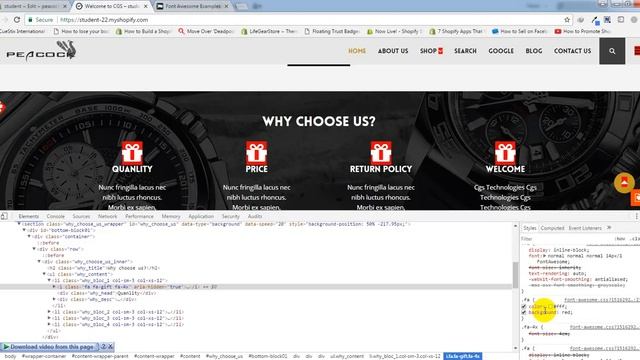Click Download video from this page button

pyautogui.click(x=50, y=347)
